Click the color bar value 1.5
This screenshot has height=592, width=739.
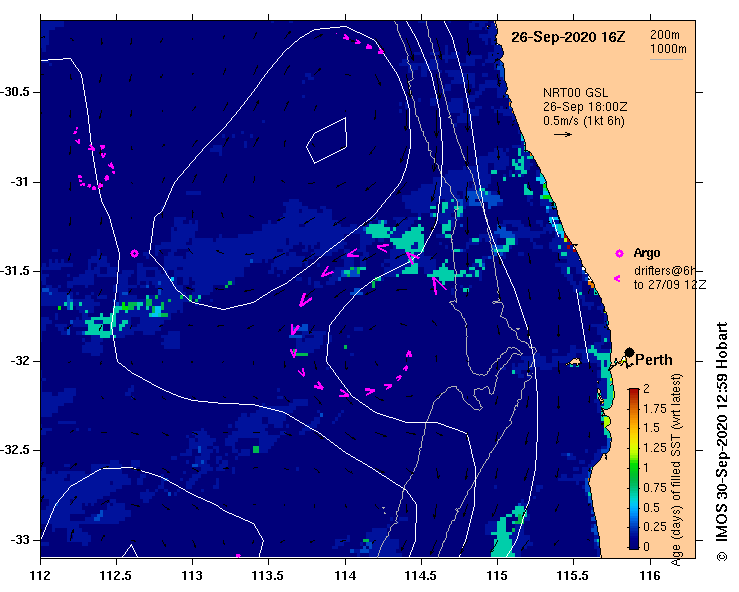651,428
